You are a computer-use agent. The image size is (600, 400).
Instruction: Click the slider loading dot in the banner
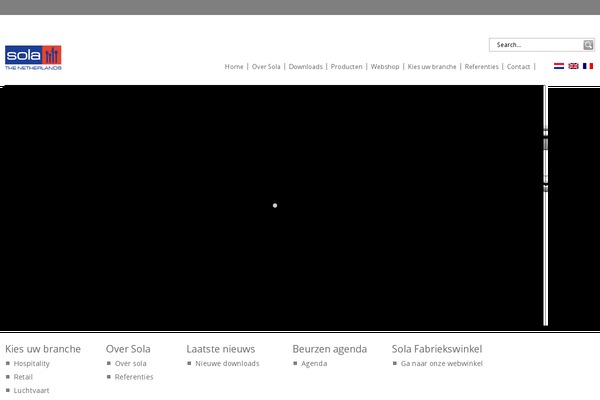tap(275, 205)
